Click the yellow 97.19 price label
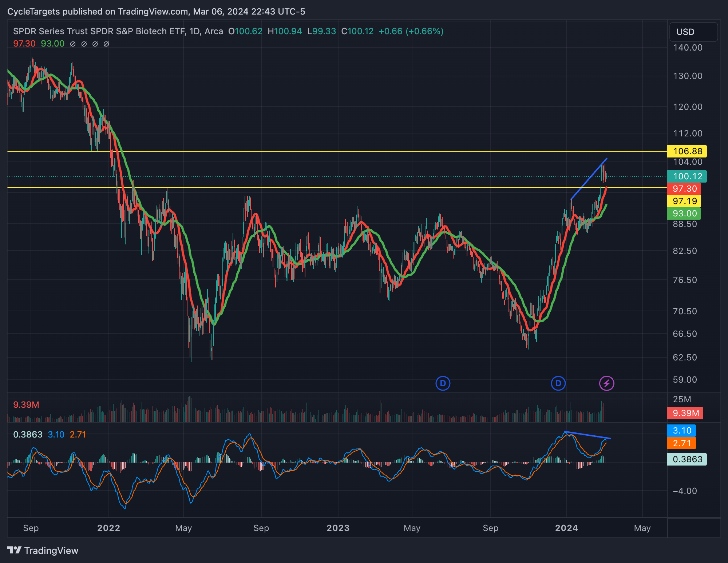The image size is (728, 563). pos(684,201)
